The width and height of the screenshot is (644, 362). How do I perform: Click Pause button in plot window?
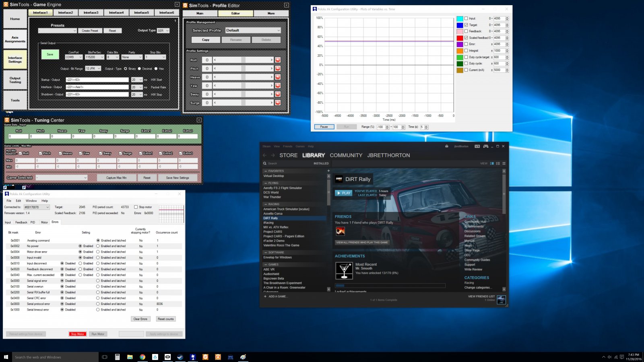pyautogui.click(x=324, y=127)
